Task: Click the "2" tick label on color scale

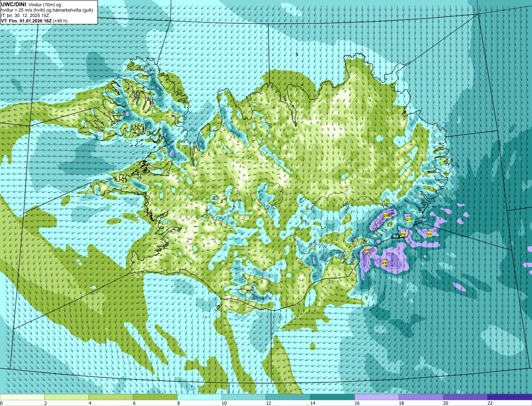Action: pos(45,403)
